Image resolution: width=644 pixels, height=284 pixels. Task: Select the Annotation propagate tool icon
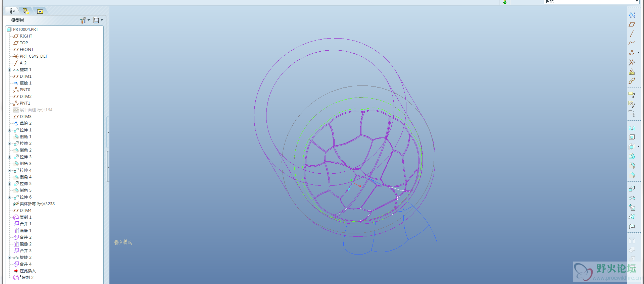click(x=632, y=104)
